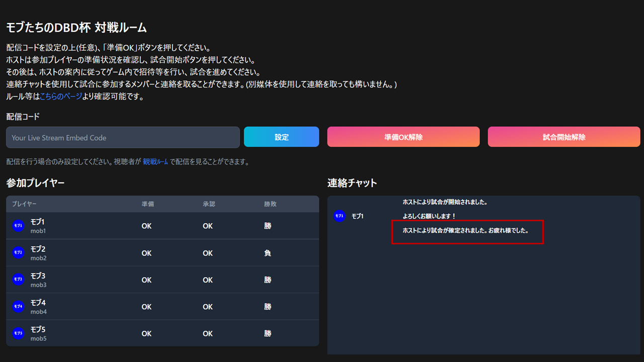The image size is (644, 362).
Task: Click chat message よろしくお願いします！
Action: click(429, 216)
